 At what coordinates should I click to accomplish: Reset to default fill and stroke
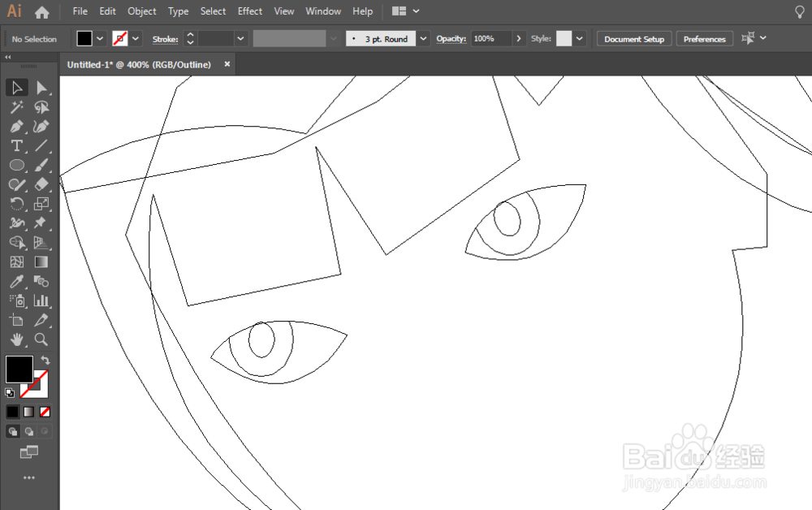[9, 392]
